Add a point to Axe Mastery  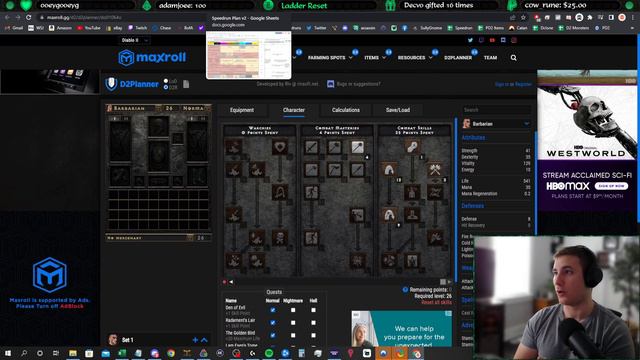334,147
